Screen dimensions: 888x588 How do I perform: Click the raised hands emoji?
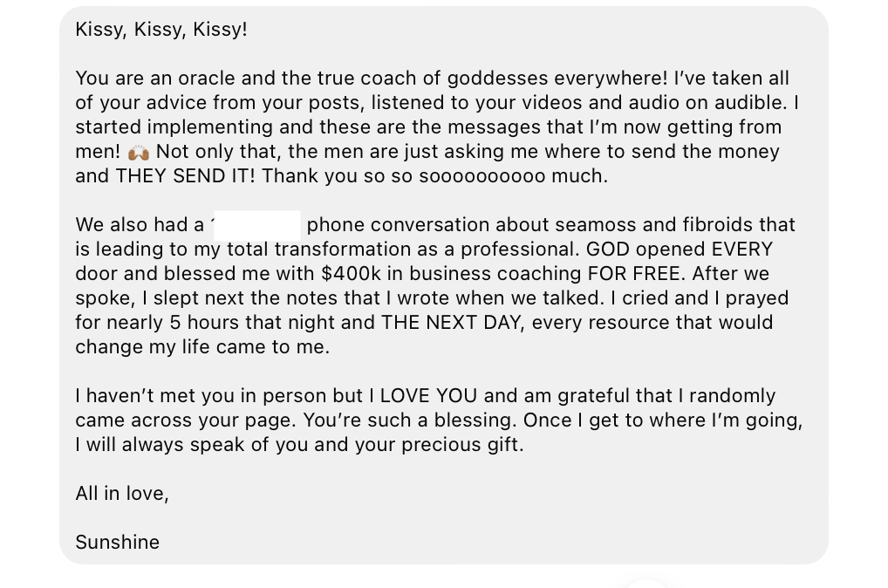coord(139,152)
